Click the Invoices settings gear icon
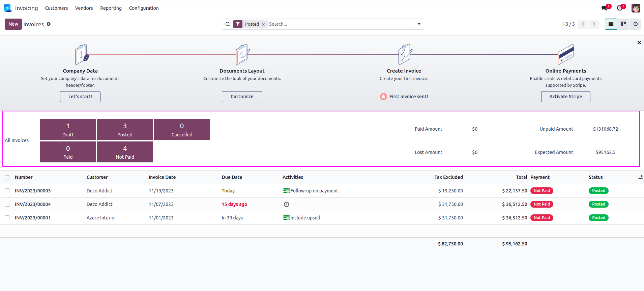This screenshot has width=644, height=291. click(x=49, y=24)
